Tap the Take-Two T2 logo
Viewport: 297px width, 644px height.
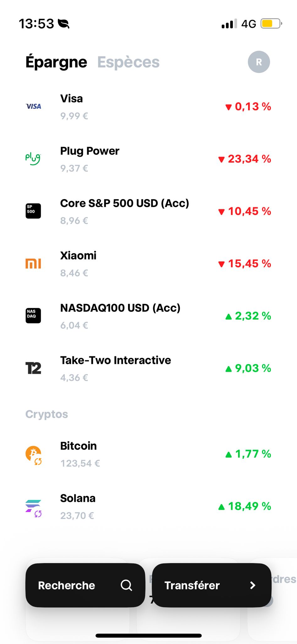click(x=33, y=368)
